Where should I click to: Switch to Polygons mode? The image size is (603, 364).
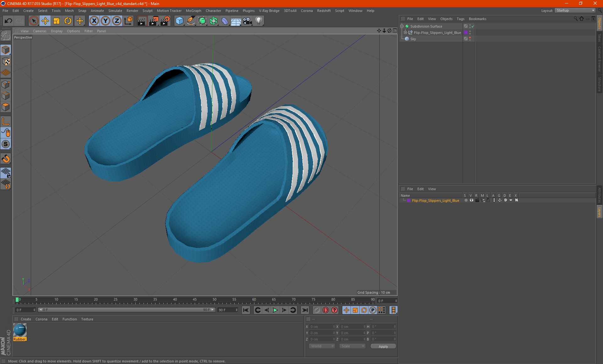tap(6, 107)
